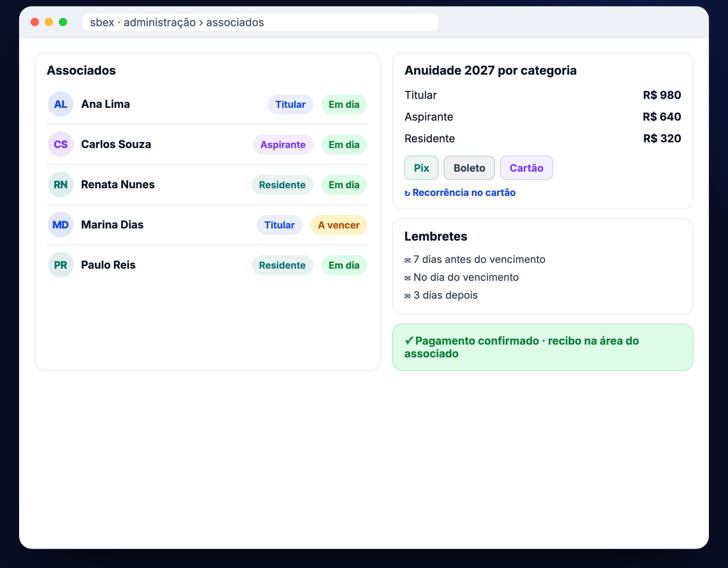Viewport: 728px width, 568px height.
Task: Click Renata Nunes's Em dia status
Action: (344, 185)
